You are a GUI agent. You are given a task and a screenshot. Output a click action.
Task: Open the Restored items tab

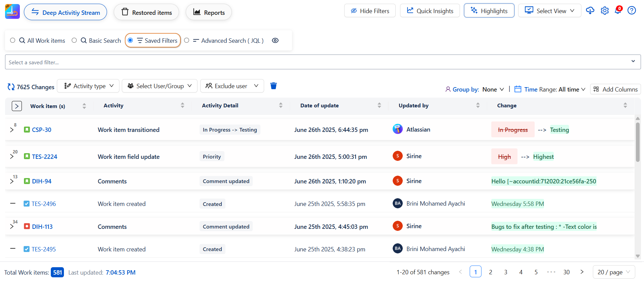146,12
